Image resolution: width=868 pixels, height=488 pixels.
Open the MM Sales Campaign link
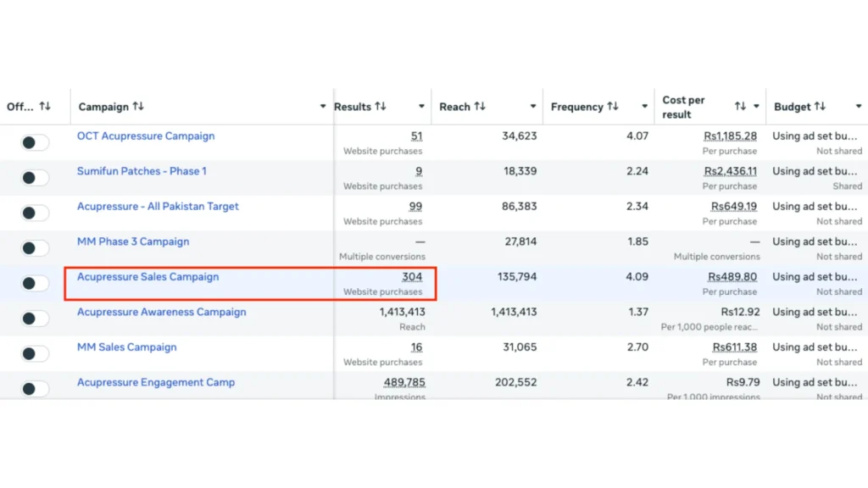127,347
